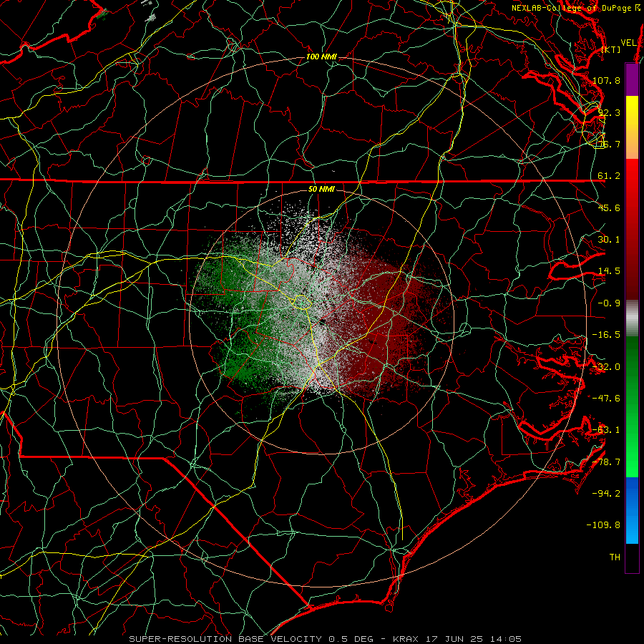The width and height of the screenshot is (644, 644).
Task: Click the TH label on the scale
Action: coord(615,557)
